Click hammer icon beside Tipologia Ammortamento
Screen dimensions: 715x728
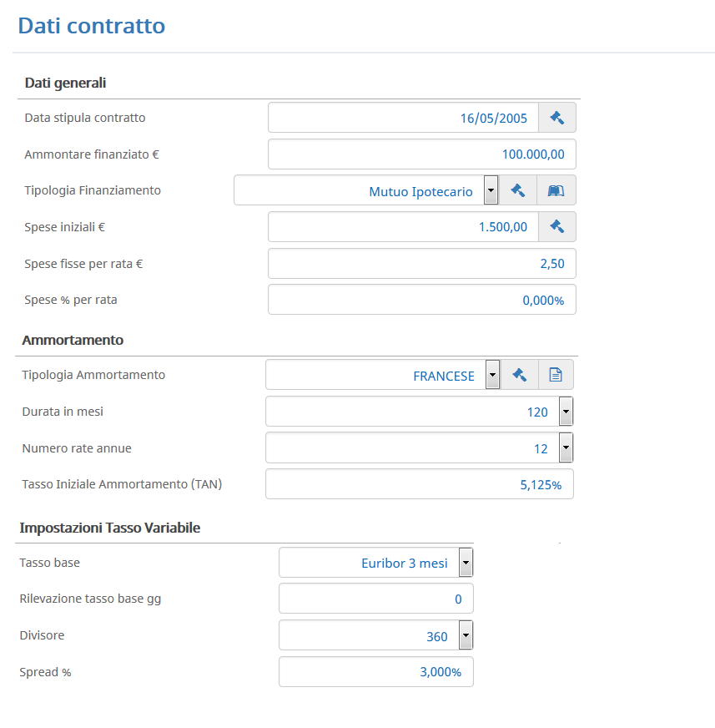(519, 374)
